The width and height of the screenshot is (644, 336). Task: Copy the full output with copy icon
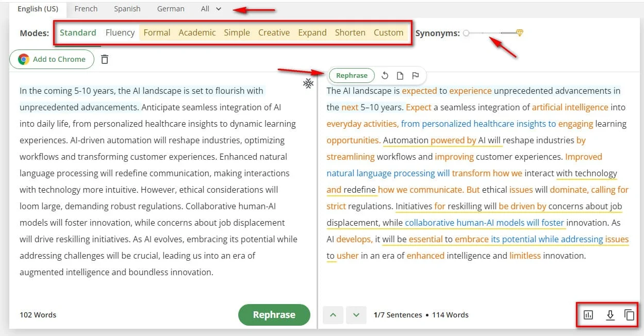(x=629, y=315)
